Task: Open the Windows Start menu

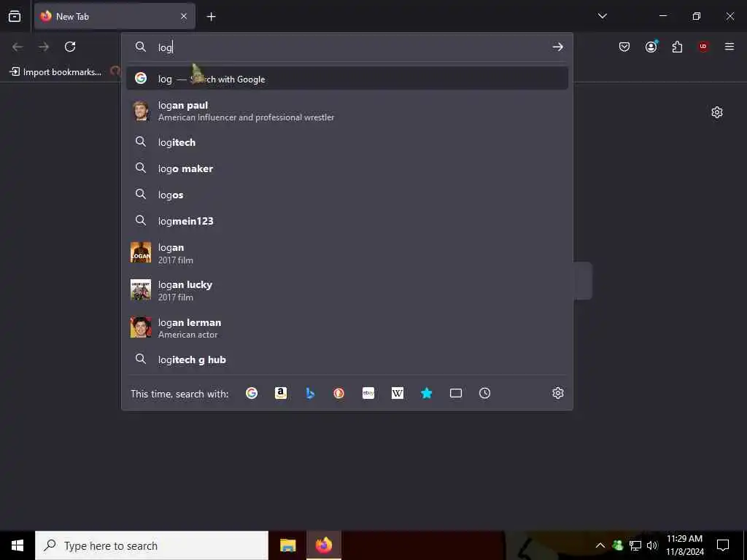Action: (x=18, y=545)
